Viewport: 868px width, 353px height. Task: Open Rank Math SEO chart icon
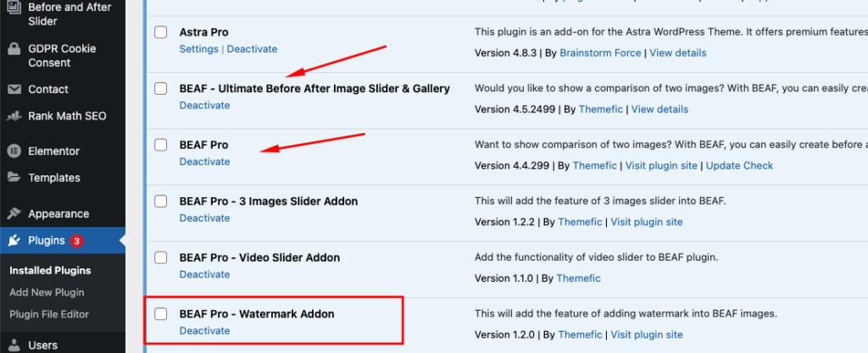tap(14, 116)
